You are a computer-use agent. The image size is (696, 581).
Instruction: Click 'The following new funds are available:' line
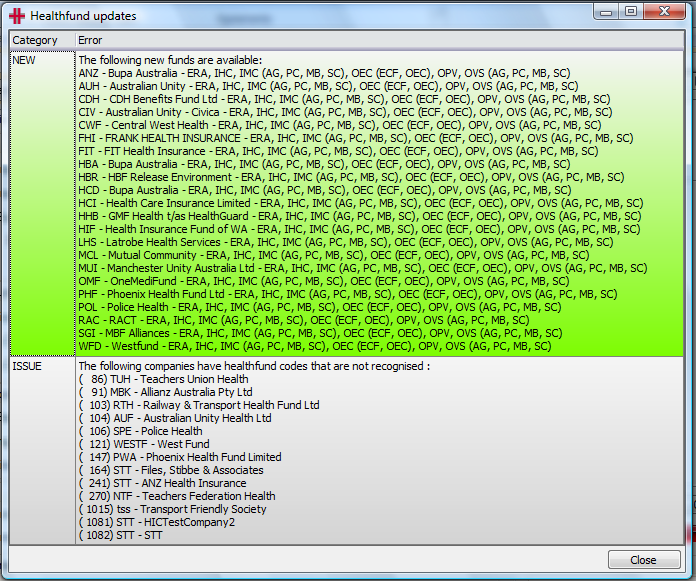(170, 60)
